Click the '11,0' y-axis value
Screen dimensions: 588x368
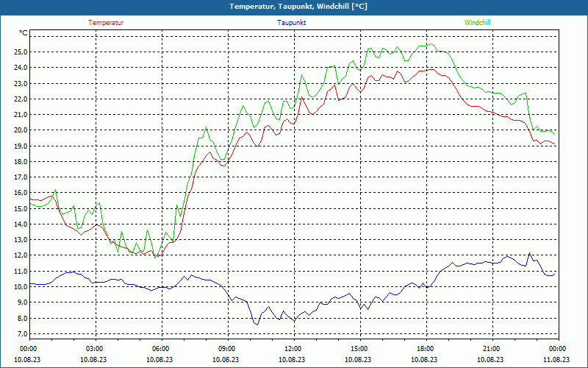(x=21, y=271)
